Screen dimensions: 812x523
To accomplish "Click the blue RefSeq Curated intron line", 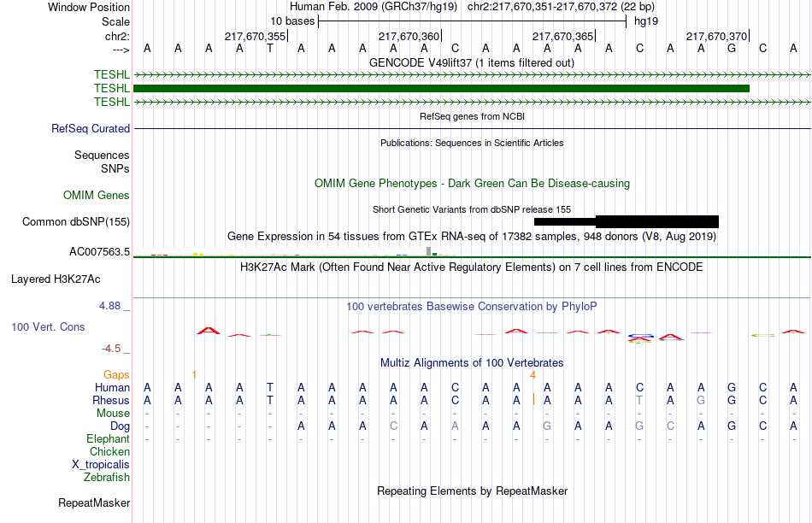I will [472, 128].
